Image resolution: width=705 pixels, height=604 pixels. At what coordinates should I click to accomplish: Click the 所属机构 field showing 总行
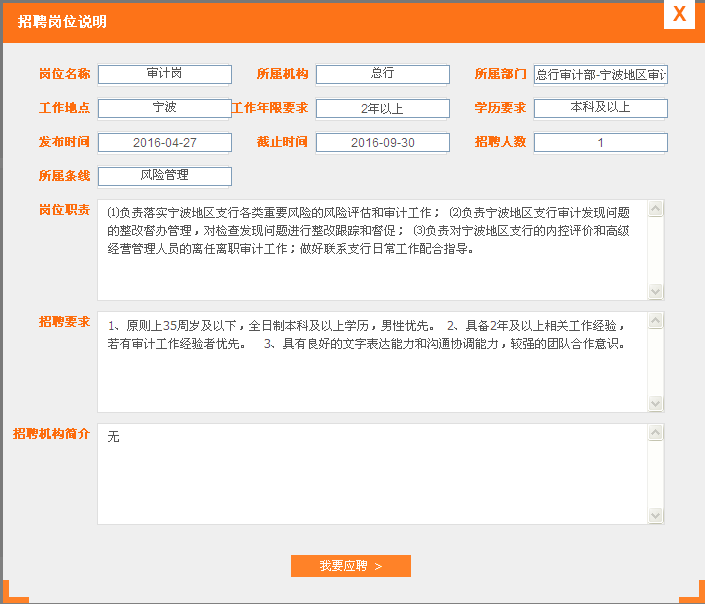click(x=383, y=74)
